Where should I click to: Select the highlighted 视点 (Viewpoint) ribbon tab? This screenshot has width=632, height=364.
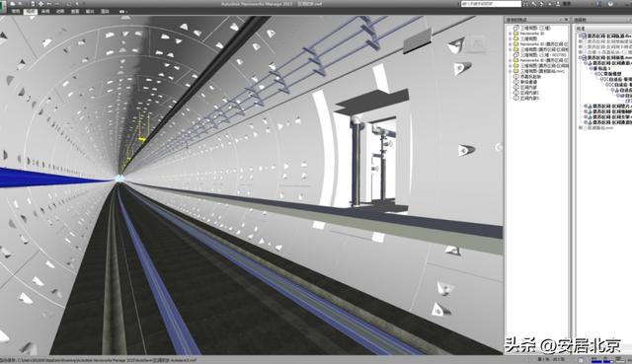(31, 12)
